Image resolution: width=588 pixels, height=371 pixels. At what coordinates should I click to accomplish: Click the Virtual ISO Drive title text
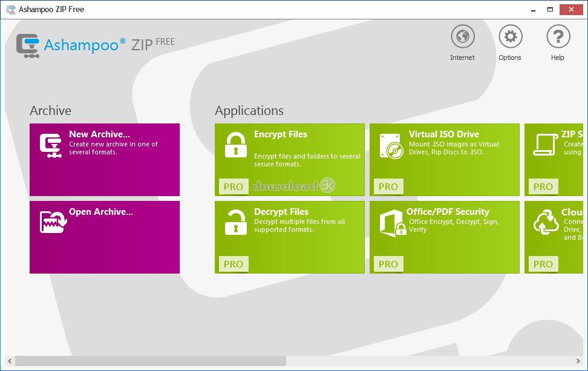(x=444, y=134)
